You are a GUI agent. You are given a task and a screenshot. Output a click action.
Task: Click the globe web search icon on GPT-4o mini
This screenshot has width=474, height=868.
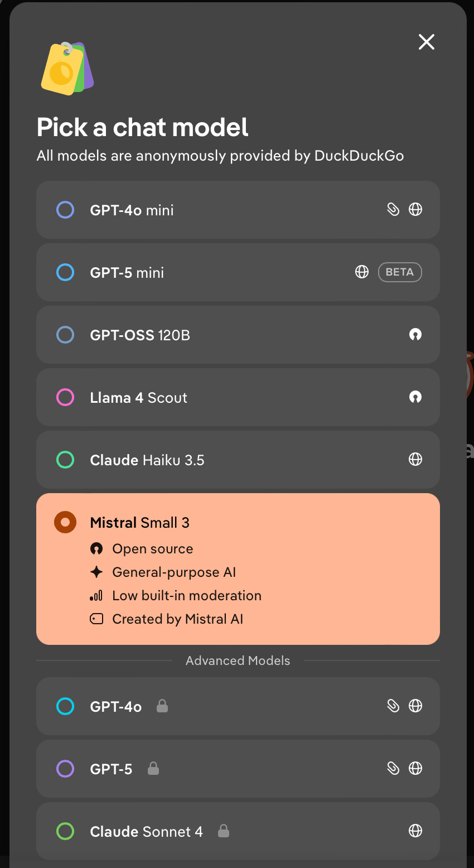(x=415, y=210)
